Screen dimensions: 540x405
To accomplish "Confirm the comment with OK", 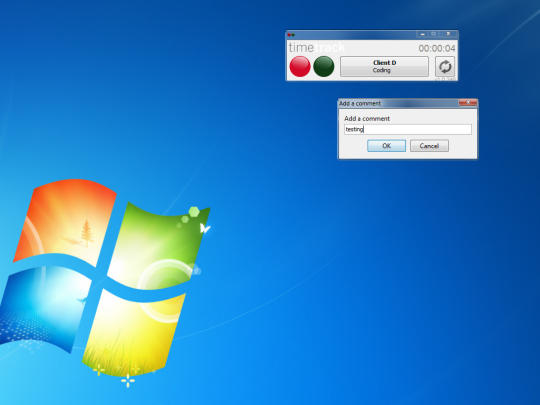I will [386, 146].
